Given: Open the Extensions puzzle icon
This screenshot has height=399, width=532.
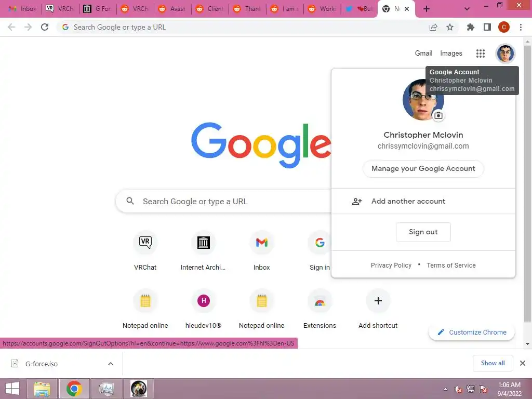Looking at the screenshot, I should [470, 27].
